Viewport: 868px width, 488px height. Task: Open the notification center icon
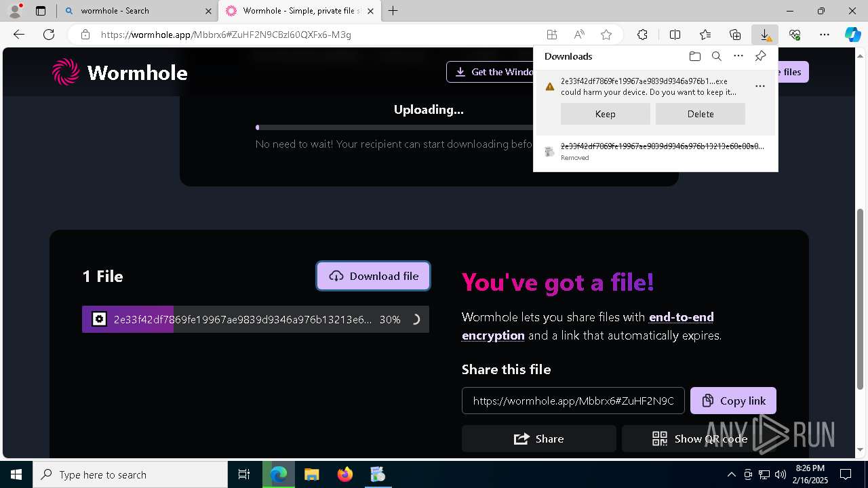coord(846,474)
